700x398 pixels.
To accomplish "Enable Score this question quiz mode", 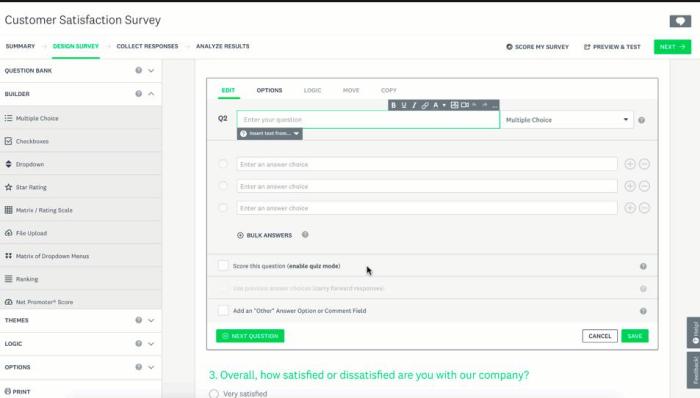I will (223, 265).
